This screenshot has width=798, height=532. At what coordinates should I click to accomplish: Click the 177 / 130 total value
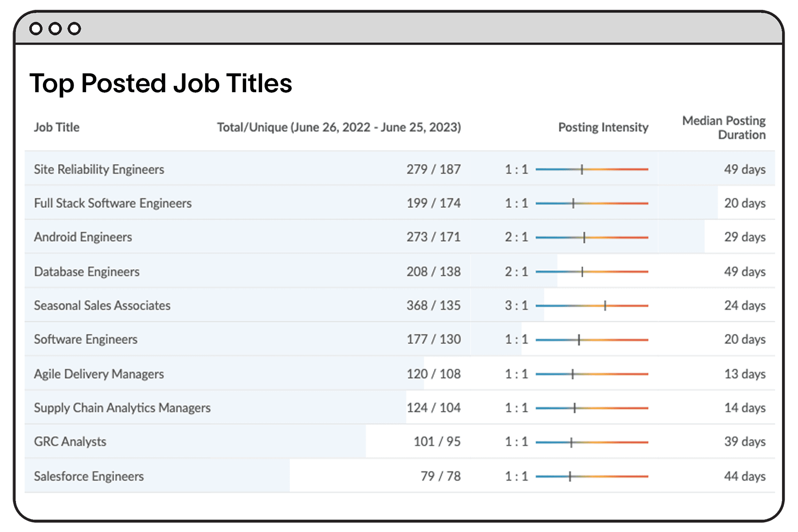click(x=434, y=340)
